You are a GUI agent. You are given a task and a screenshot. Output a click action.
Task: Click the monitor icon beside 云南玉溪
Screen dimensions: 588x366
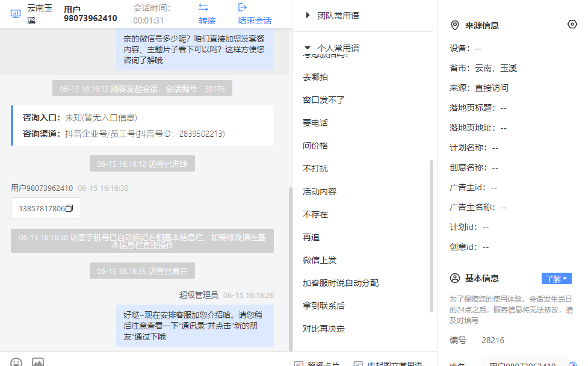pyautogui.click(x=16, y=14)
